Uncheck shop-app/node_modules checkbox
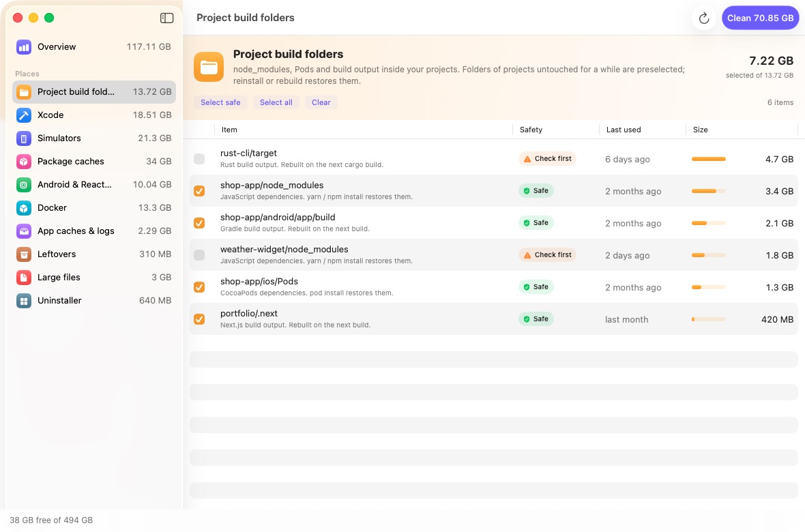 pyautogui.click(x=199, y=191)
